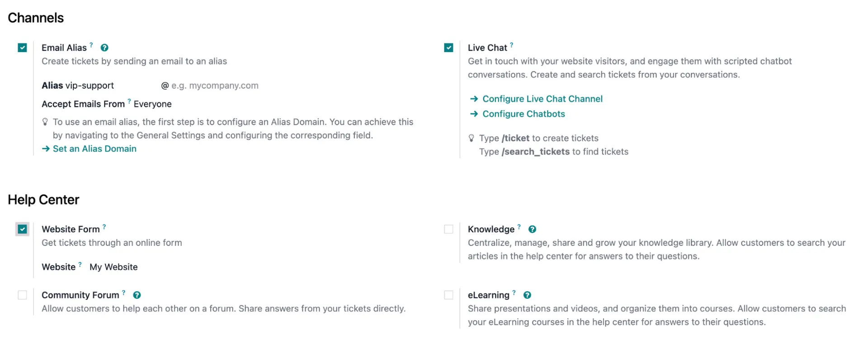
Task: Toggle the Website Form checkbox
Action: (x=22, y=229)
